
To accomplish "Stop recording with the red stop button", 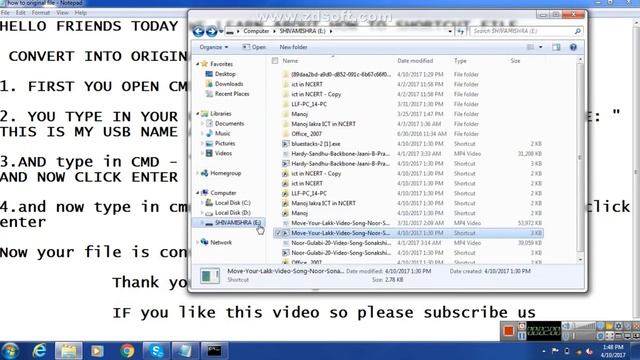I will (509, 331).
